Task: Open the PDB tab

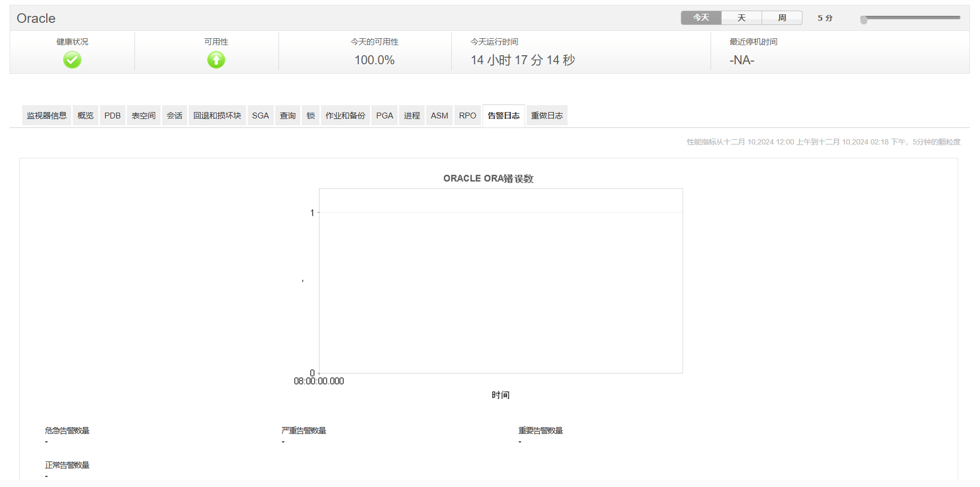Action: coord(113,115)
